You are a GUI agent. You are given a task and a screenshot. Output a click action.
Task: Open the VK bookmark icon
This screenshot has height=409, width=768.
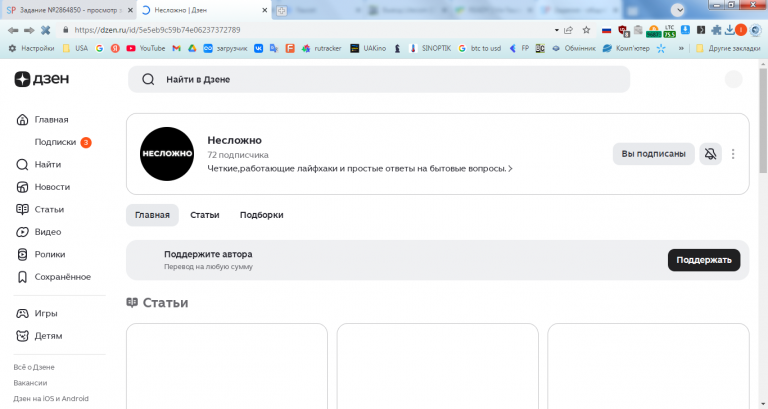pyautogui.click(x=259, y=48)
